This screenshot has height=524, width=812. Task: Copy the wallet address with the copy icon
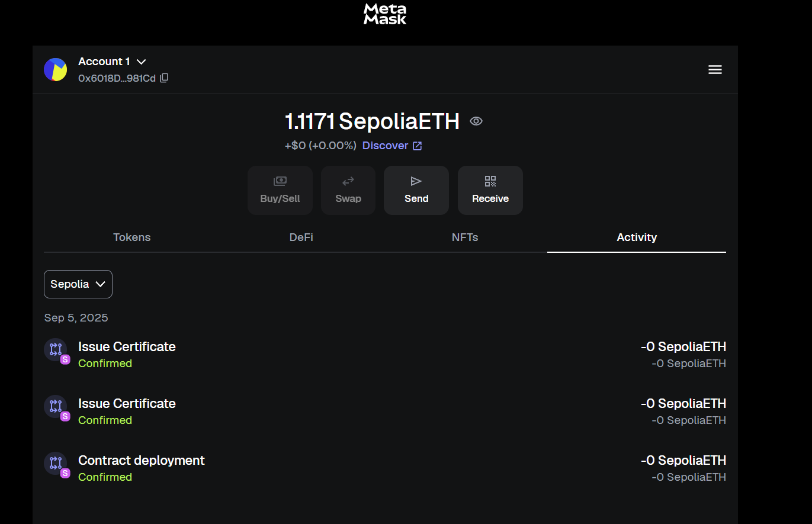tap(163, 78)
